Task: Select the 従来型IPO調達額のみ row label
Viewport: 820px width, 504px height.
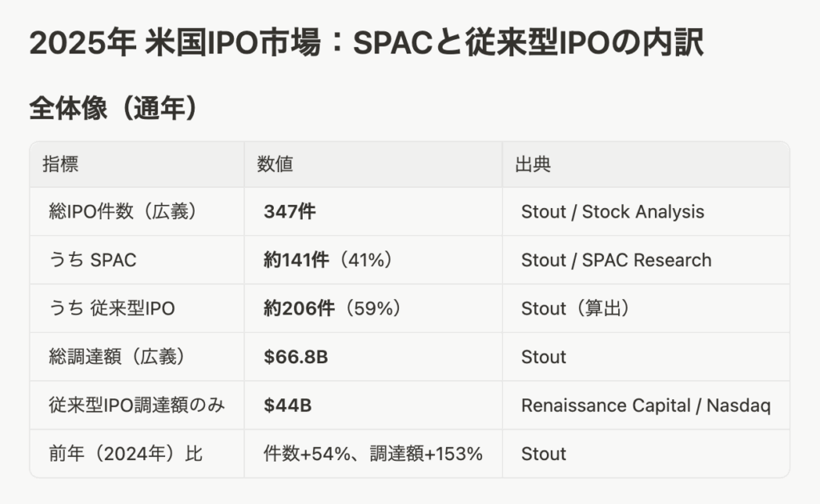Action: [x=136, y=406]
